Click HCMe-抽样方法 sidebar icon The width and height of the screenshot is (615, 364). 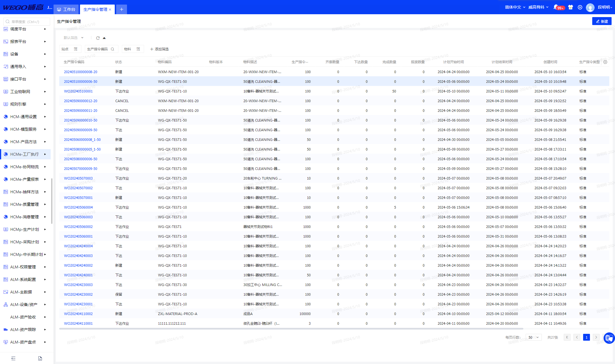[6, 192]
